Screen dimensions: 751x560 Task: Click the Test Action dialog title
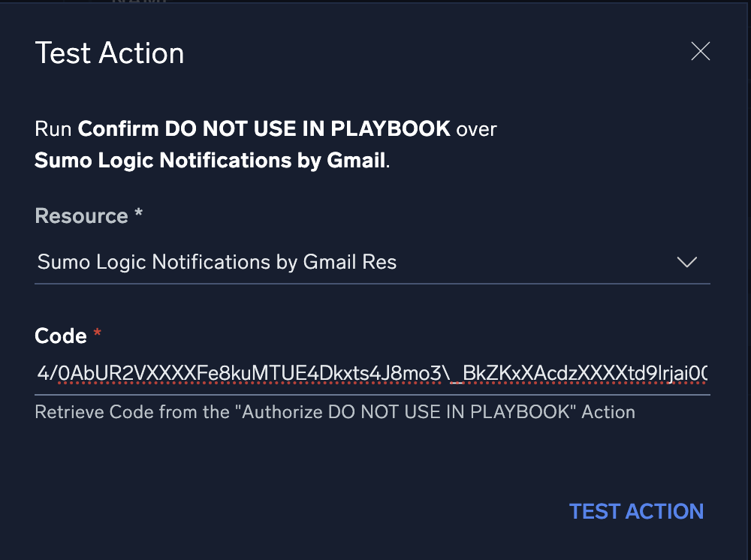click(x=109, y=53)
